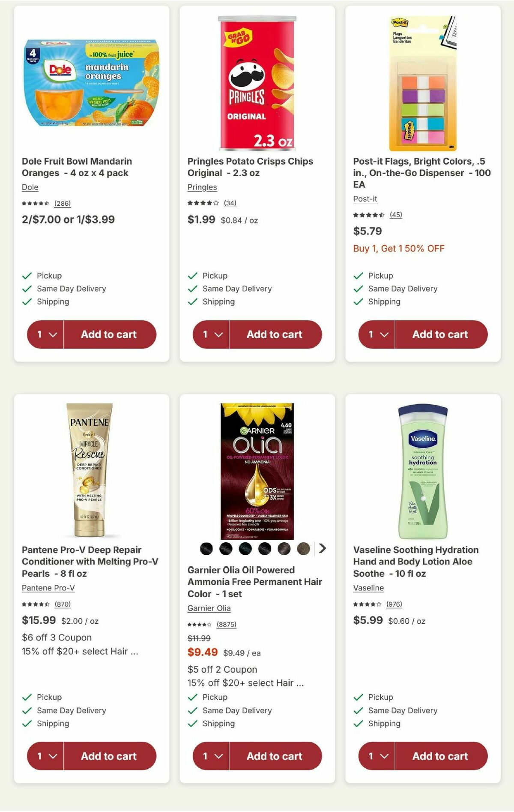Viewport: 514px width, 812px height.
Task: Click the Buy 1, Get 1 50% OFF offer
Action: pyautogui.click(x=399, y=248)
